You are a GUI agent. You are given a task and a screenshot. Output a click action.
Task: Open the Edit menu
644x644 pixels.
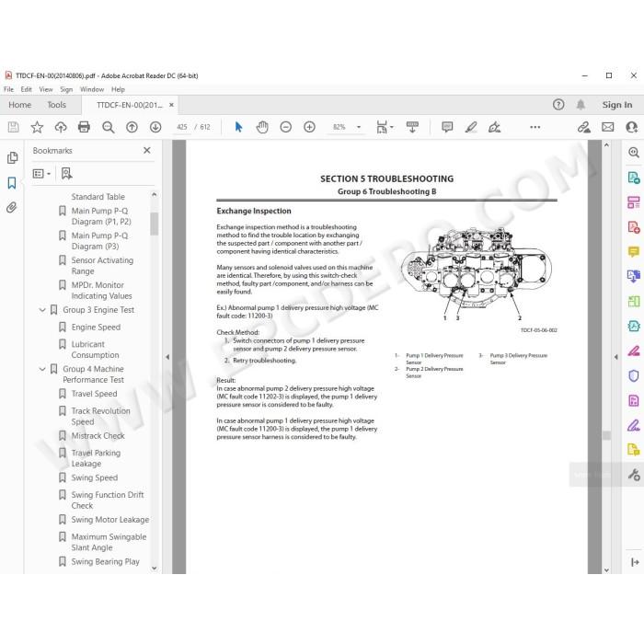pos(27,89)
